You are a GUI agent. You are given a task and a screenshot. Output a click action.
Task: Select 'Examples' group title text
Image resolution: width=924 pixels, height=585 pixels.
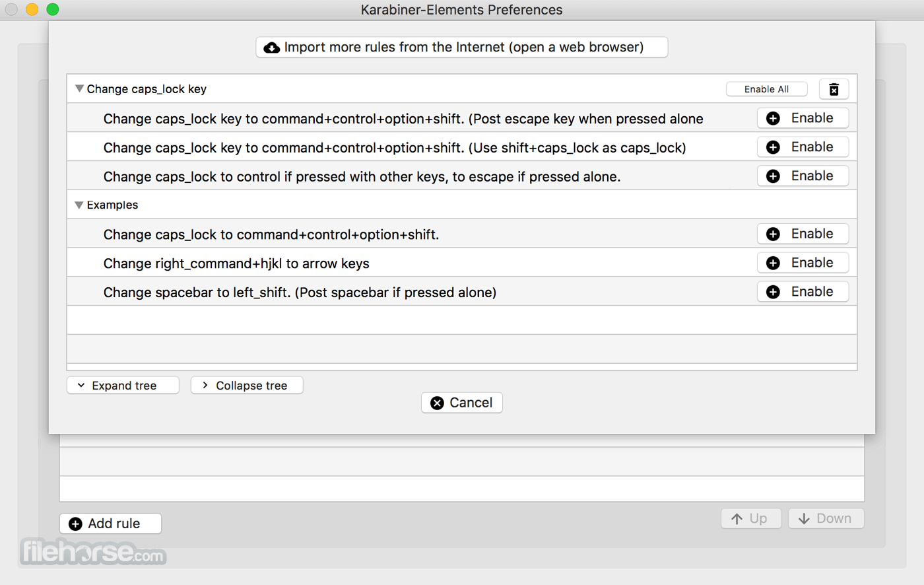[112, 205]
